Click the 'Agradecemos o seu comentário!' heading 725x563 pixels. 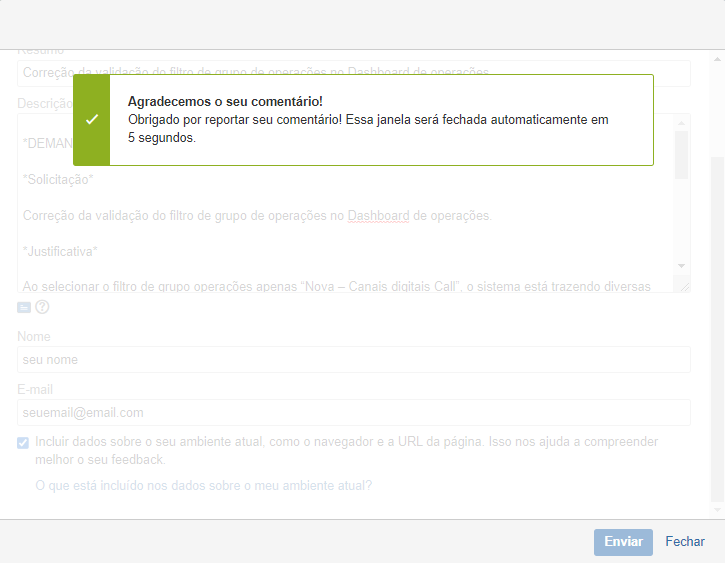225,101
